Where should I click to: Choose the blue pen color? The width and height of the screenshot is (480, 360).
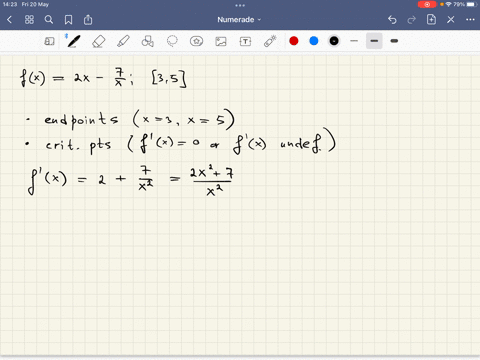pos(314,41)
